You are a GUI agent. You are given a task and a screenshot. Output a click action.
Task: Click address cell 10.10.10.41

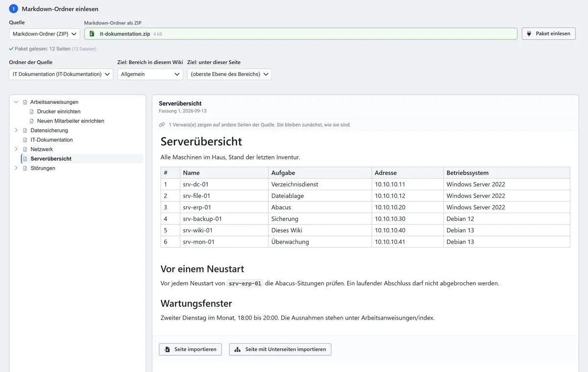408,242
